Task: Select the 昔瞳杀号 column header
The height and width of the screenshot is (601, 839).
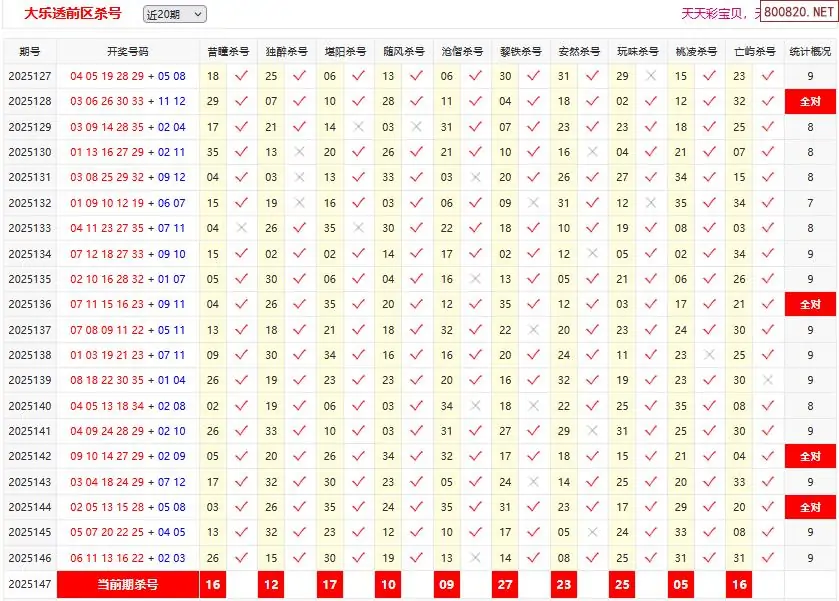Action: pyautogui.click(x=228, y=51)
